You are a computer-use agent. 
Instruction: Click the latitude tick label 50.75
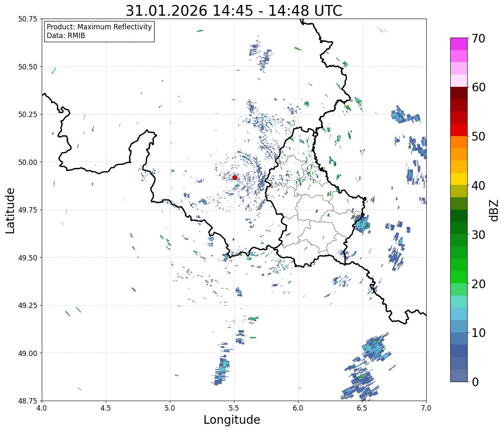click(x=28, y=19)
